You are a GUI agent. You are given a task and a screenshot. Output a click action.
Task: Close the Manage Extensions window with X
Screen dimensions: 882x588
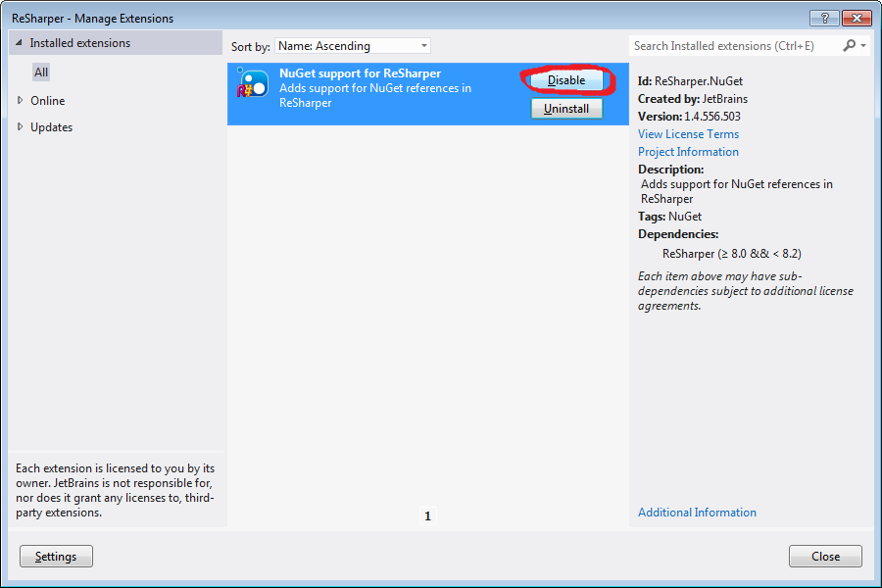point(857,18)
